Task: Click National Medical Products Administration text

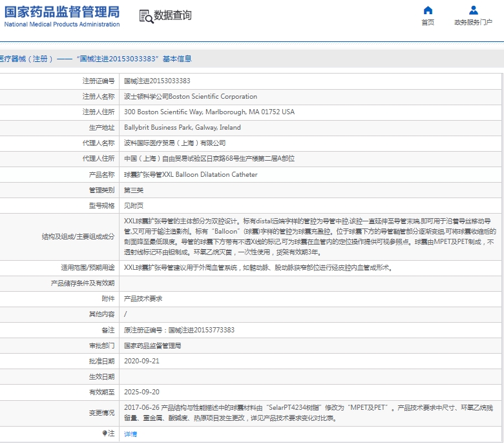Action: point(62,24)
